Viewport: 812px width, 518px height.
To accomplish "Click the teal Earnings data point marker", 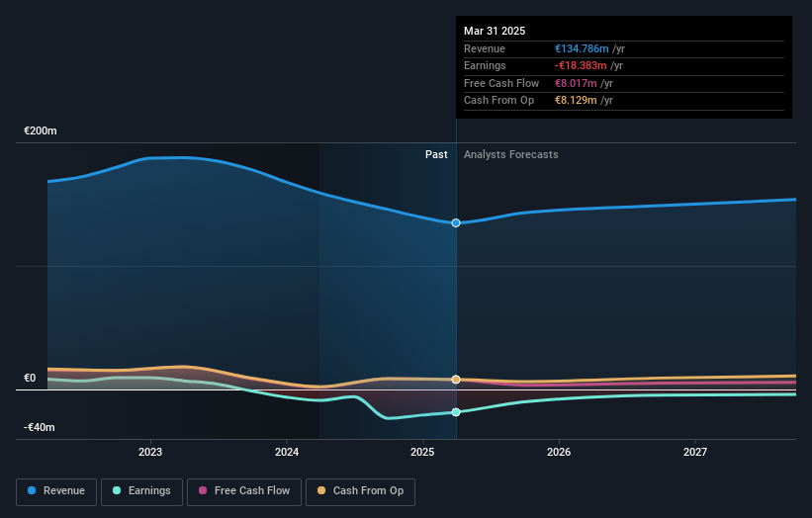I will (x=456, y=412).
